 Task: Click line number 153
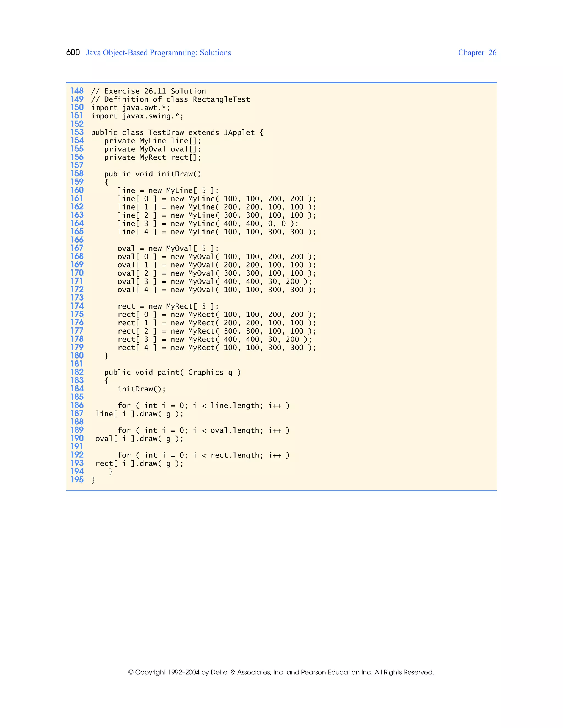[77, 132]
